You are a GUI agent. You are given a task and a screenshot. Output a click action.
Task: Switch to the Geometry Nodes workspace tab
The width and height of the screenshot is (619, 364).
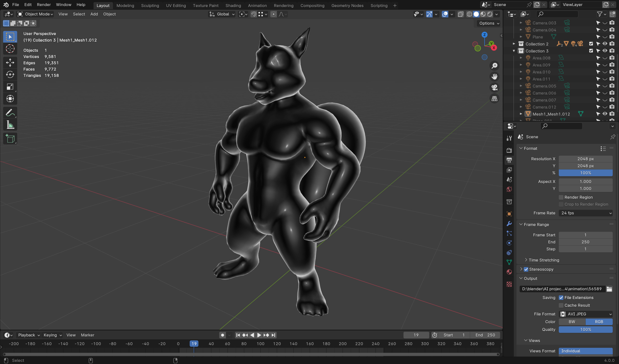click(347, 5)
